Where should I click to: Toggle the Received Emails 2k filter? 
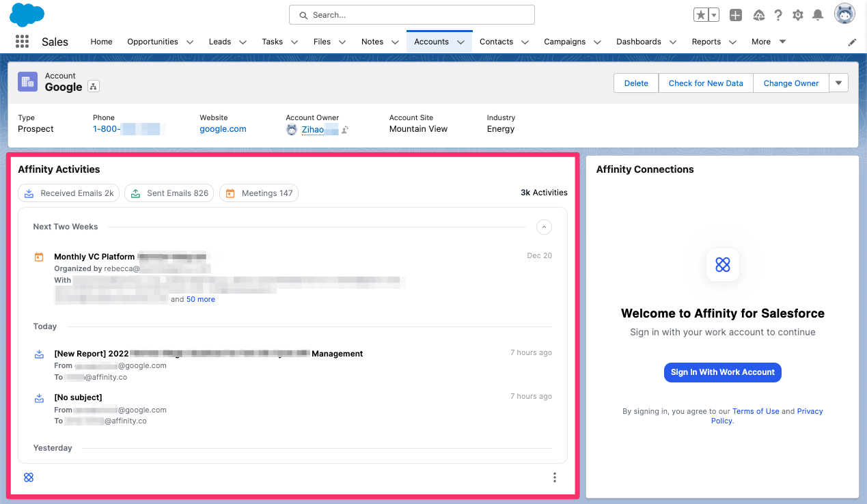(x=68, y=193)
